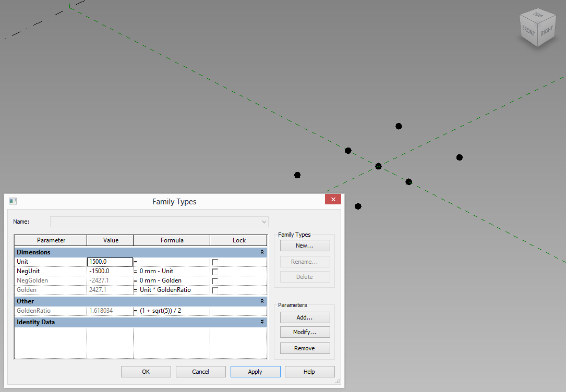Open the Name dropdown
This screenshot has height=392, width=566.
pos(263,222)
